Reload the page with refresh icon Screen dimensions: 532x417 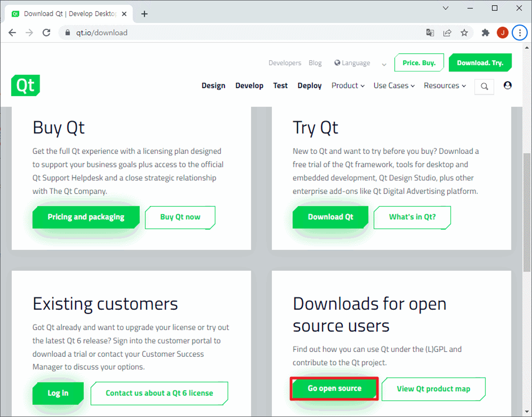pyautogui.click(x=46, y=33)
